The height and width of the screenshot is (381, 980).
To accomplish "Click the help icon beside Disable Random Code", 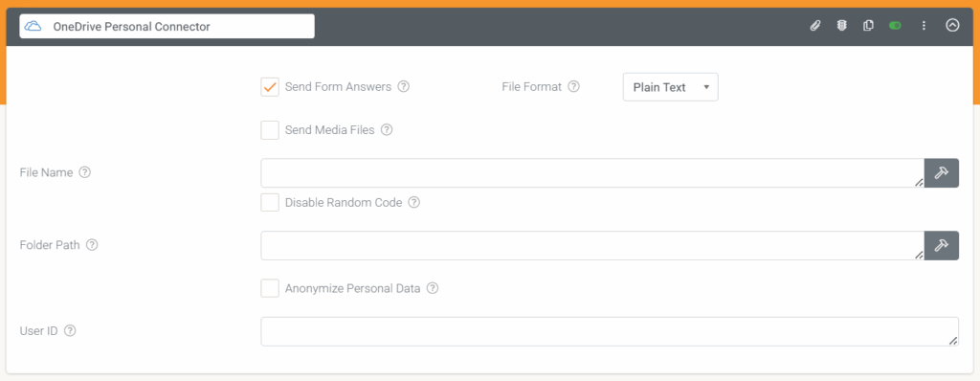I will tap(413, 203).
